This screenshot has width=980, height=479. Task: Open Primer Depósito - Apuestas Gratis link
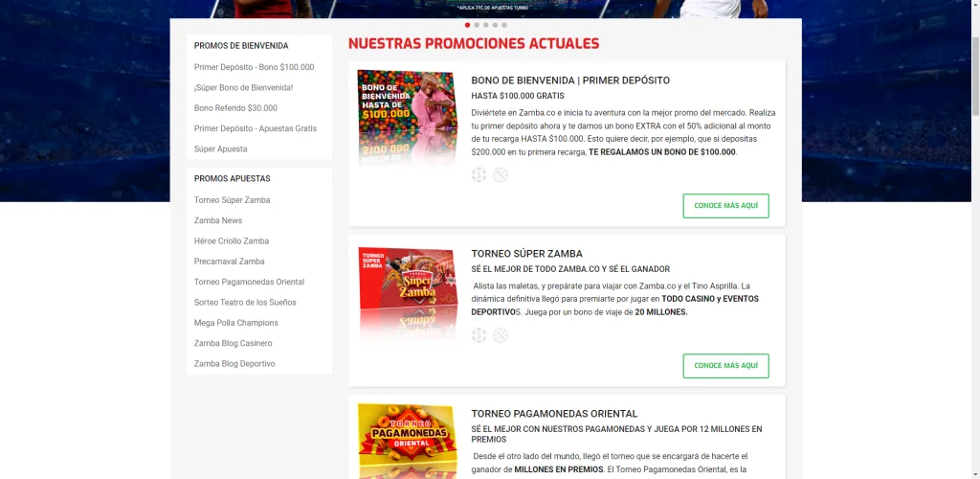[x=256, y=128]
